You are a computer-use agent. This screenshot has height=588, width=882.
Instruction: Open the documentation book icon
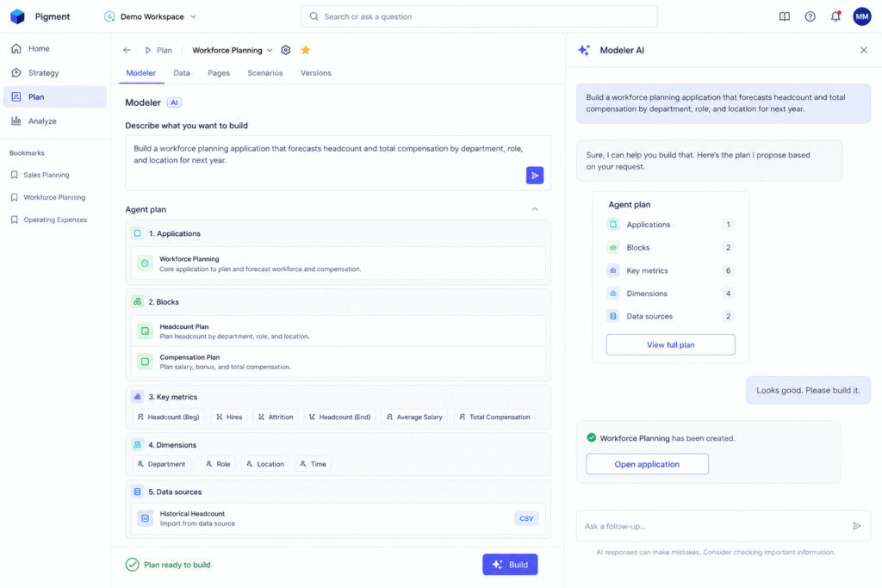[x=784, y=16]
